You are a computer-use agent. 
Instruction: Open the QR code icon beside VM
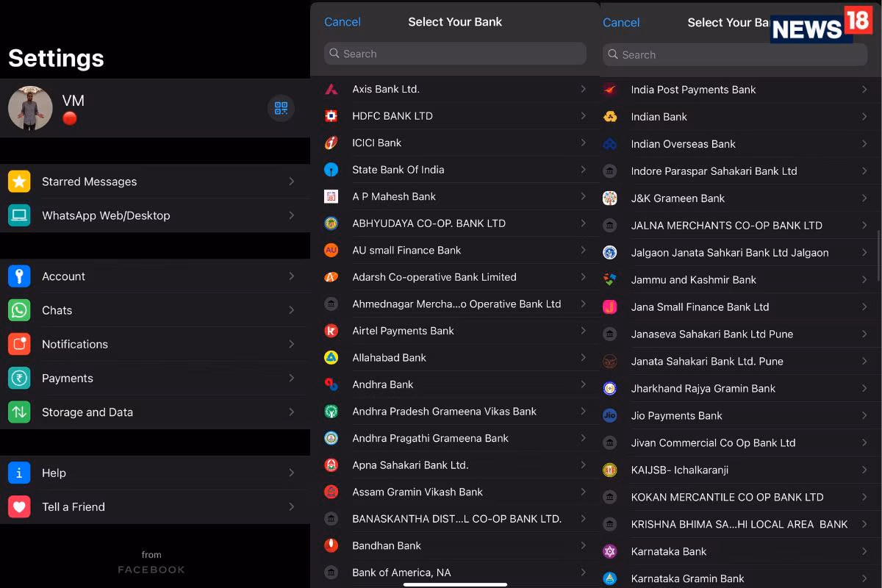click(281, 108)
